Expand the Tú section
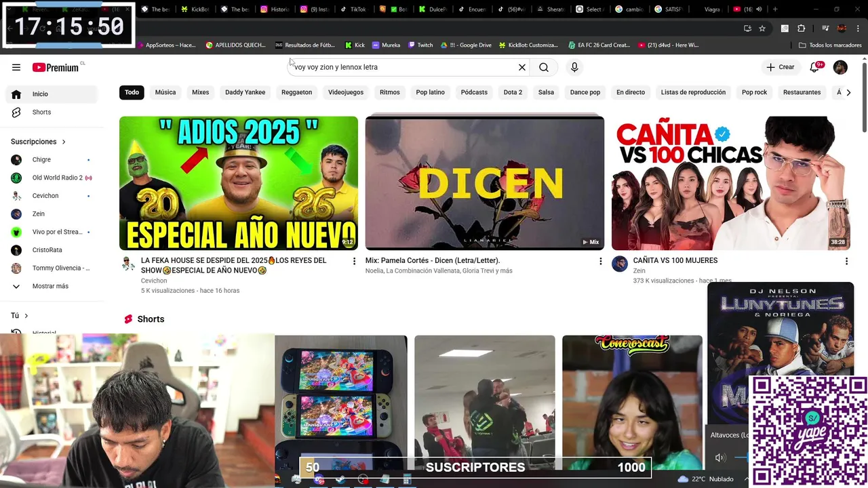Screen dimensions: 868x488 20,316
